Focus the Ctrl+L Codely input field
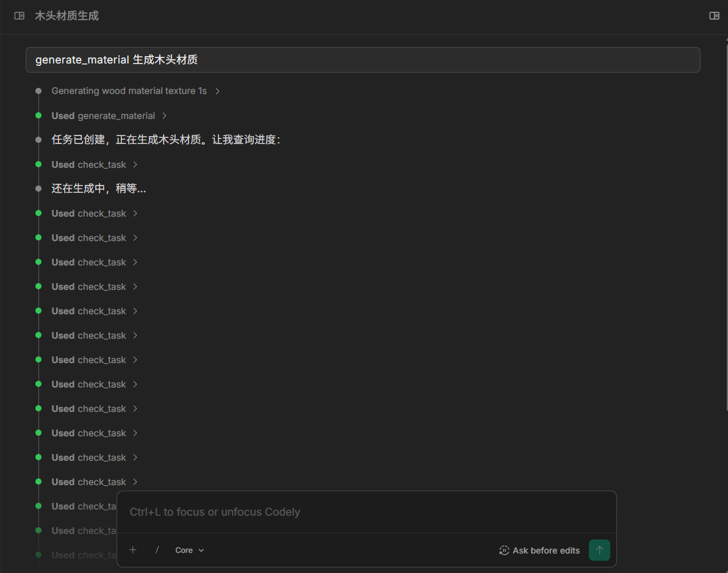 [366, 512]
